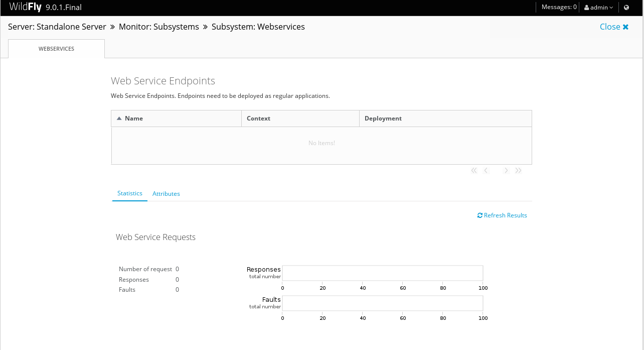Select the Statistics tab
The width and height of the screenshot is (644, 350).
coord(130,193)
